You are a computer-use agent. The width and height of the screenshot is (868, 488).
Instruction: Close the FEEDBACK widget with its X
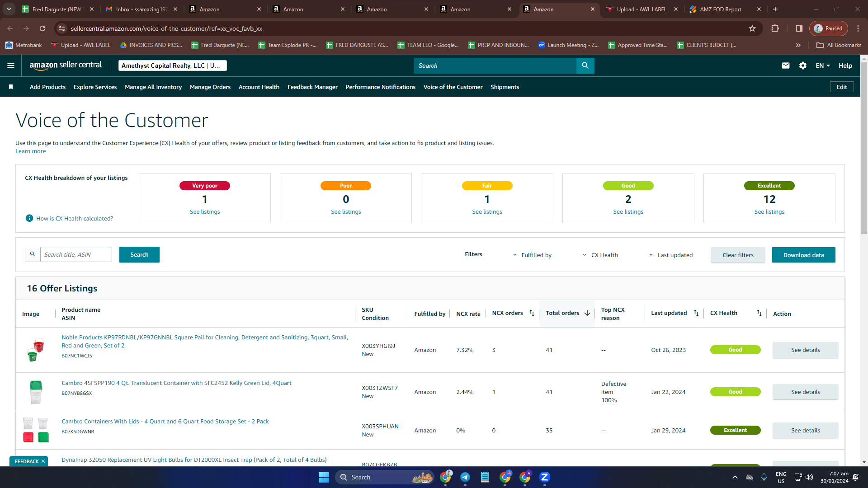tap(43, 461)
